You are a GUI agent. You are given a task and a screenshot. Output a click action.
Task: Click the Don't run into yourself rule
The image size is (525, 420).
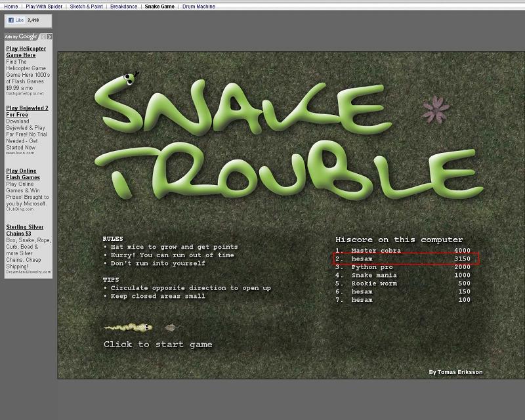coord(157,263)
